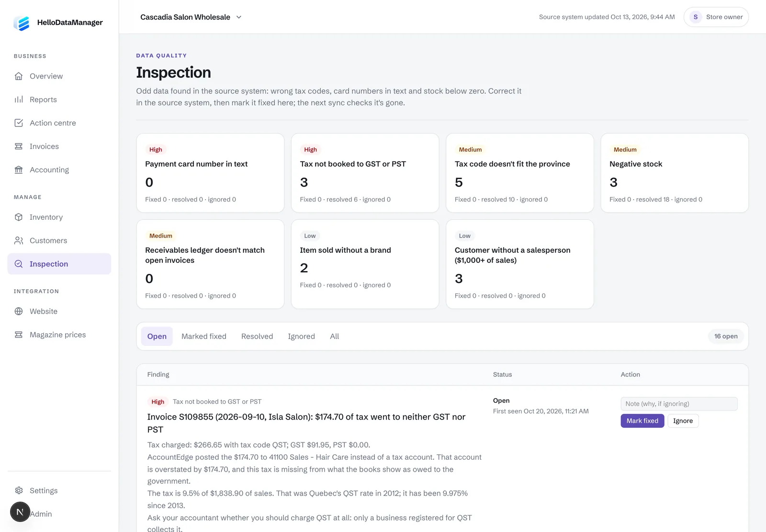Click the Settings gear icon
766x532 pixels.
point(19,490)
